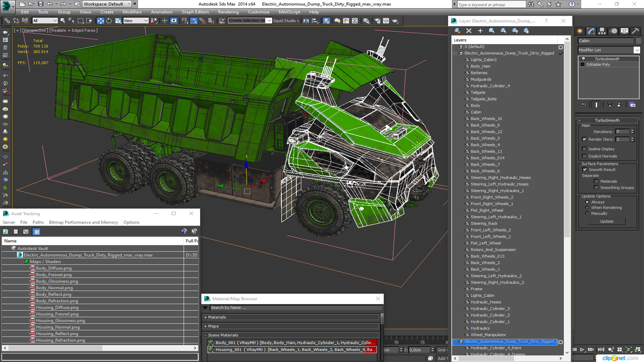This screenshot has height=362, width=644.
Task: Activate the Select and Move tool
Action: (100, 21)
